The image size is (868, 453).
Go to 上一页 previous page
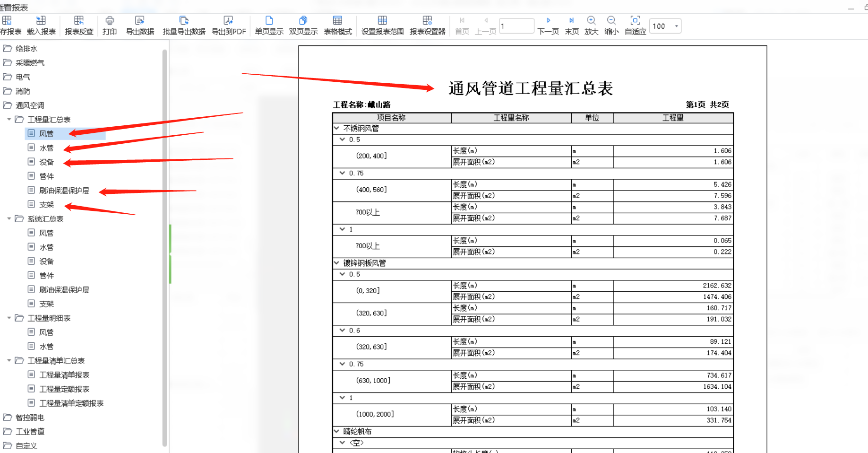point(486,26)
